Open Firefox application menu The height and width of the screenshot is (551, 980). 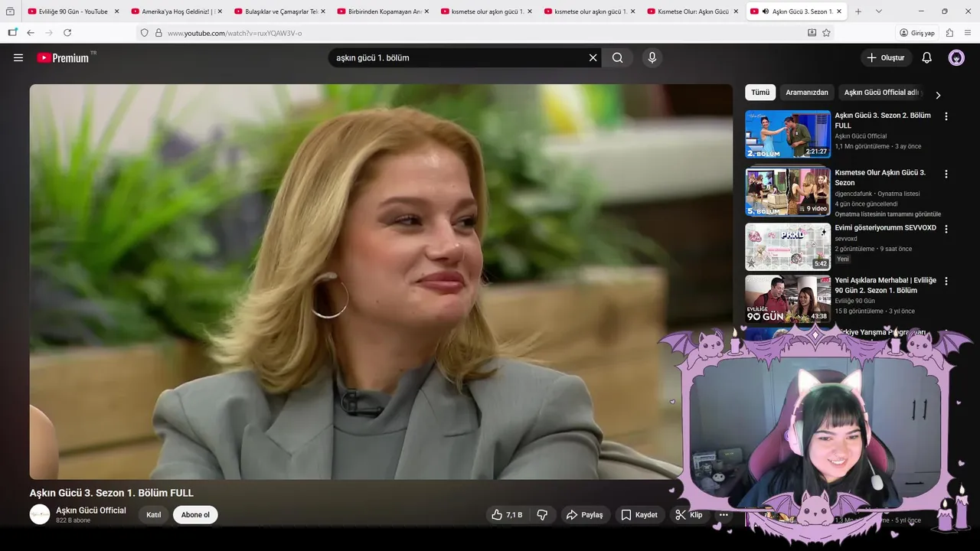click(x=968, y=33)
